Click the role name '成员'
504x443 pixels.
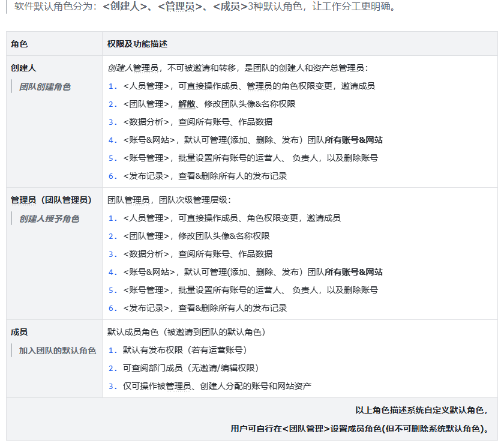[x=19, y=332]
